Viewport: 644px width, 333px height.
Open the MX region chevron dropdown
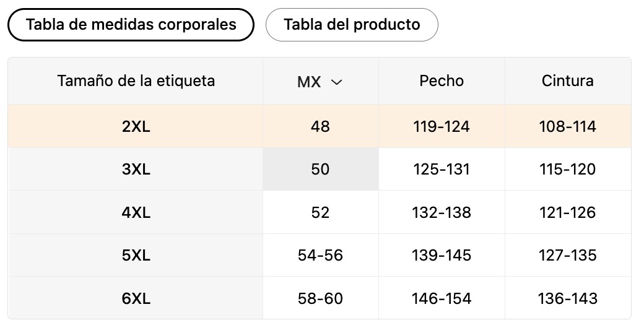[x=336, y=82]
